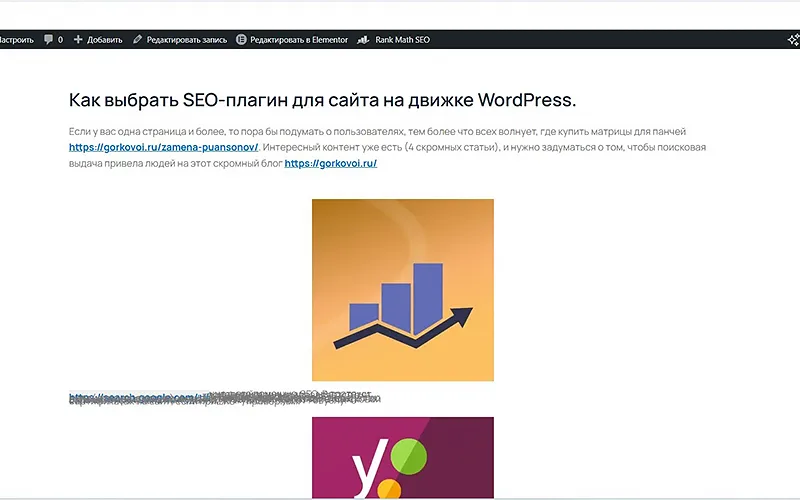
Task: Open the Настроить admin bar item
Action: tap(16, 40)
